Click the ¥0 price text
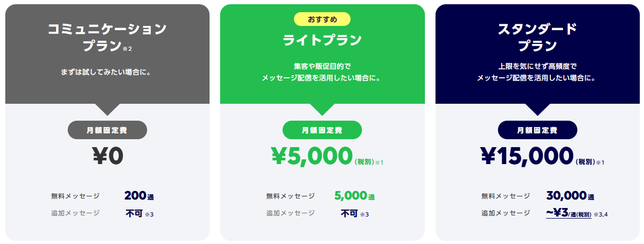This screenshot has height=244, width=644. [107, 156]
